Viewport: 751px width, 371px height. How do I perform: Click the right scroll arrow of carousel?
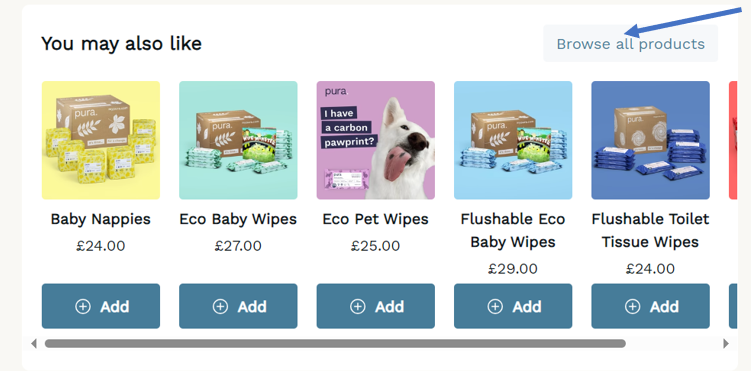726,343
